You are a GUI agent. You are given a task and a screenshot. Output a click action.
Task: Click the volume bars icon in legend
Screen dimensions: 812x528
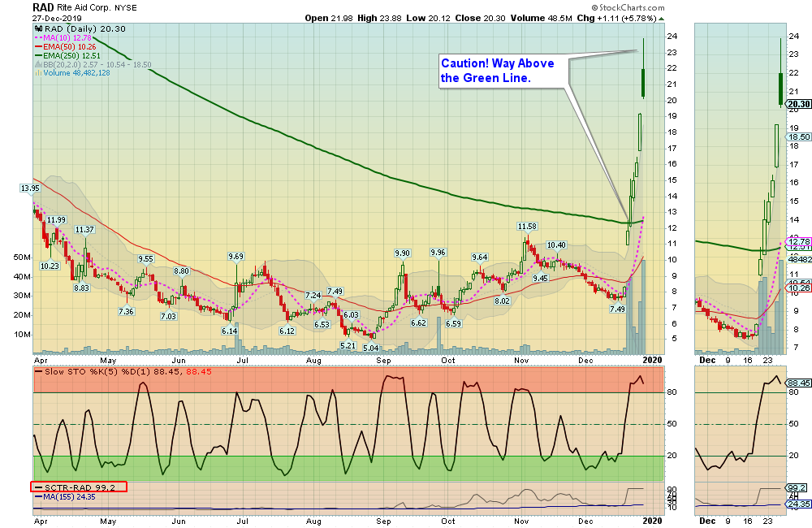point(38,73)
